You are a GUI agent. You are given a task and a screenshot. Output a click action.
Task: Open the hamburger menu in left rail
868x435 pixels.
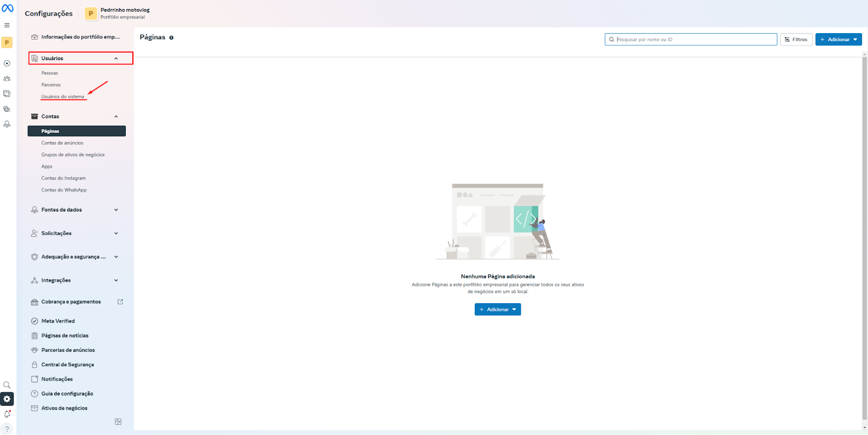click(7, 25)
